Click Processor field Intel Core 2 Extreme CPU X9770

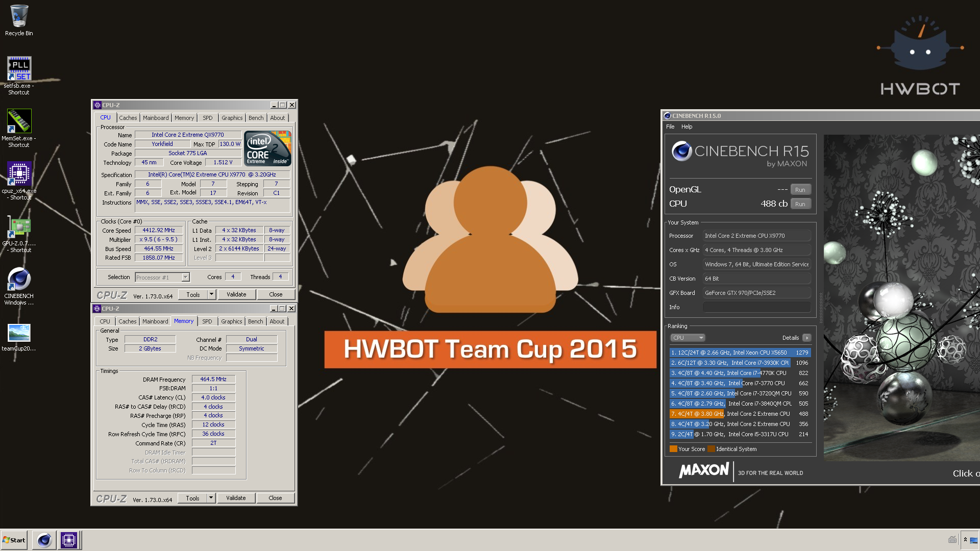(756, 236)
